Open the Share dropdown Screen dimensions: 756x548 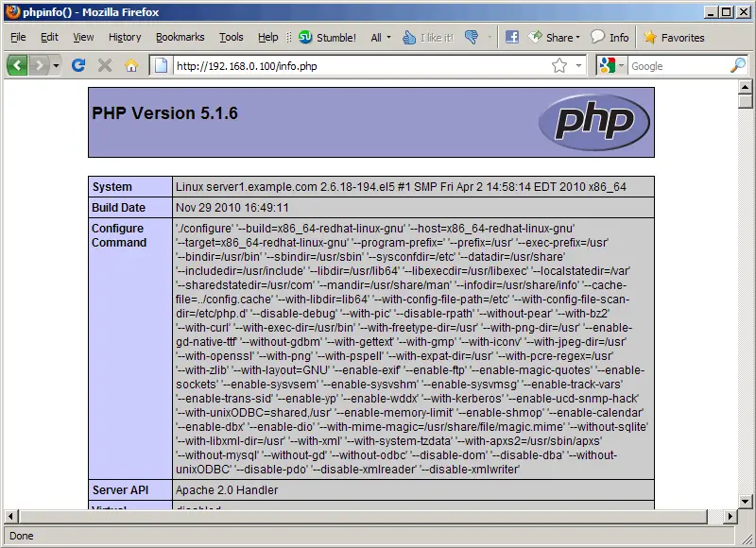pos(554,37)
